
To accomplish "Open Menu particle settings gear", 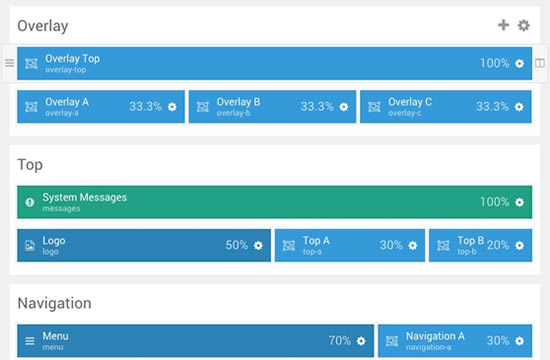I will point(361,341).
